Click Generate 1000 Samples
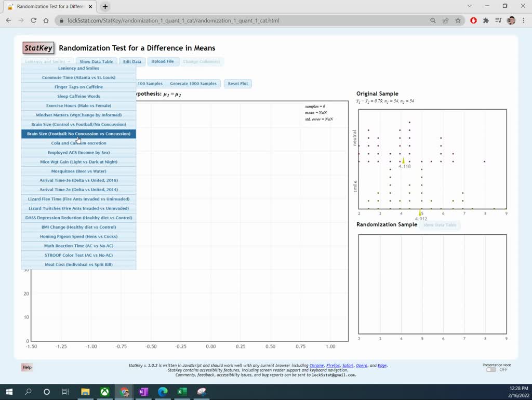 pos(193,84)
